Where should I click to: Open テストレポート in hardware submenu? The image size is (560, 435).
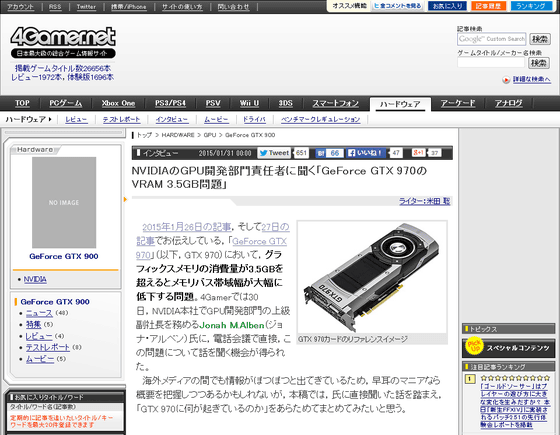121,120
